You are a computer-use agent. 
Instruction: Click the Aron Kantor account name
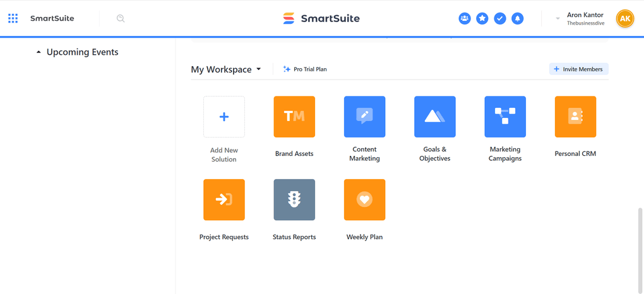[x=585, y=15]
